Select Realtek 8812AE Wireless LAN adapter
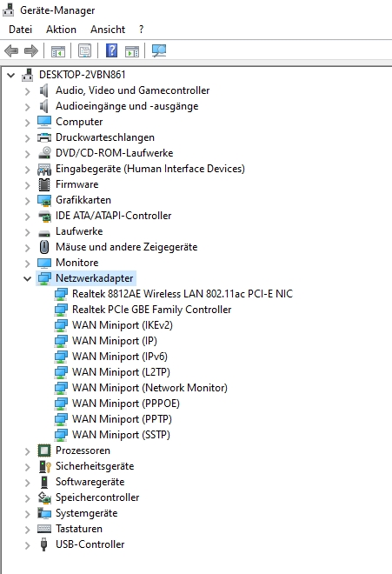392x574 pixels. point(183,294)
